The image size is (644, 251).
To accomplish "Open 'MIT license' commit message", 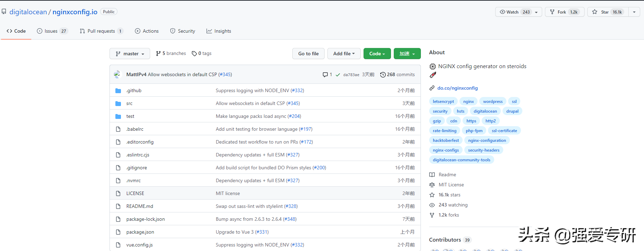I will [x=228, y=194].
